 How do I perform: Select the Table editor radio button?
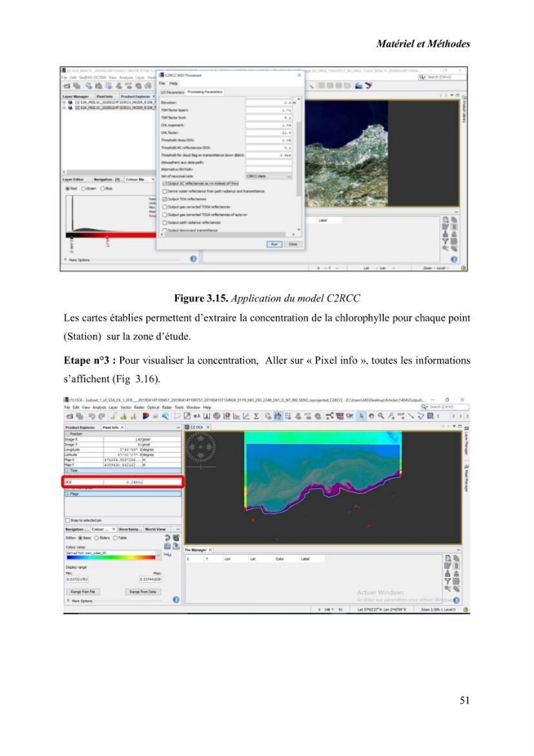pyautogui.click(x=115, y=538)
